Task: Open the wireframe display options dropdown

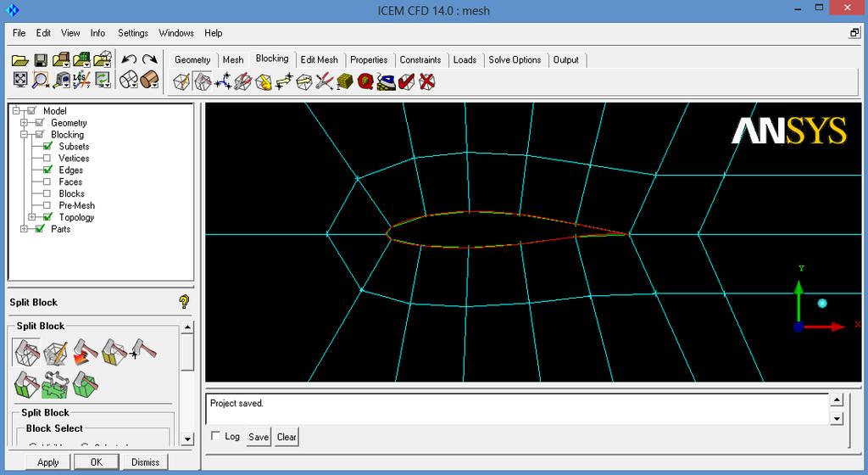Action: (129, 81)
